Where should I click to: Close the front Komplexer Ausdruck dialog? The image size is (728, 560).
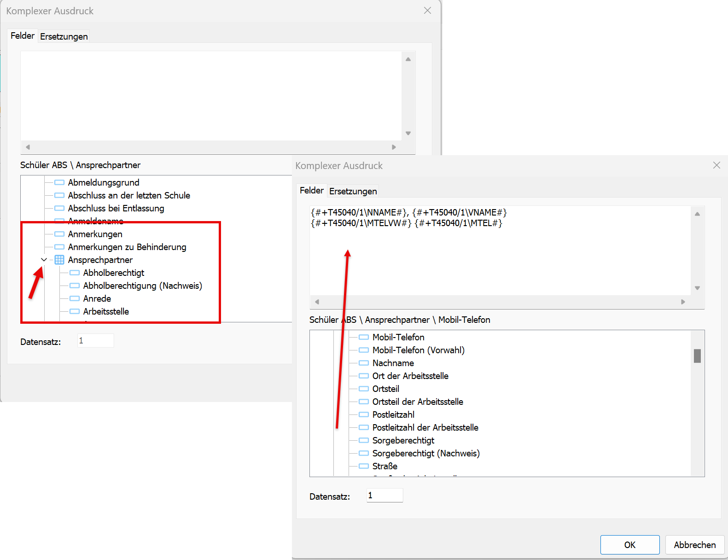pyautogui.click(x=716, y=165)
